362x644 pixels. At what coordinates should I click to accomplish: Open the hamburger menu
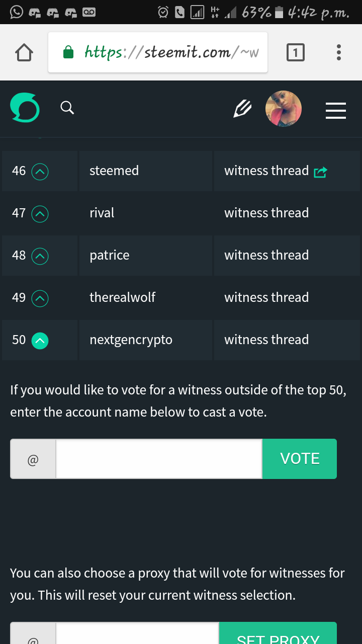pyautogui.click(x=335, y=110)
